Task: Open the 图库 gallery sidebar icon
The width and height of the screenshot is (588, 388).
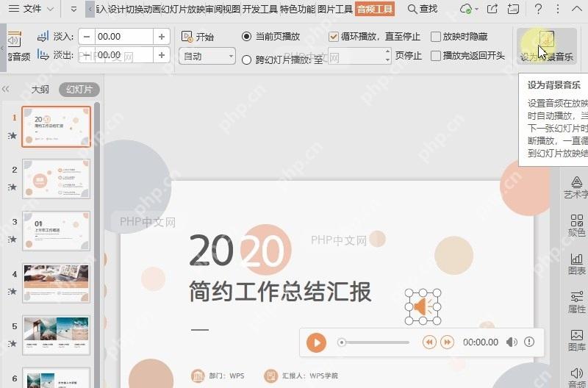Action: coord(577,340)
